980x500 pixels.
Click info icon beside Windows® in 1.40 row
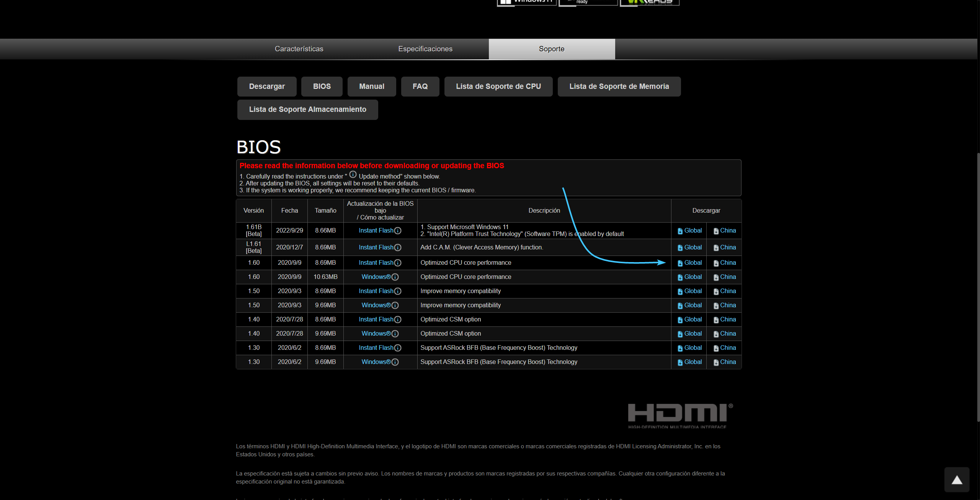pyautogui.click(x=395, y=334)
